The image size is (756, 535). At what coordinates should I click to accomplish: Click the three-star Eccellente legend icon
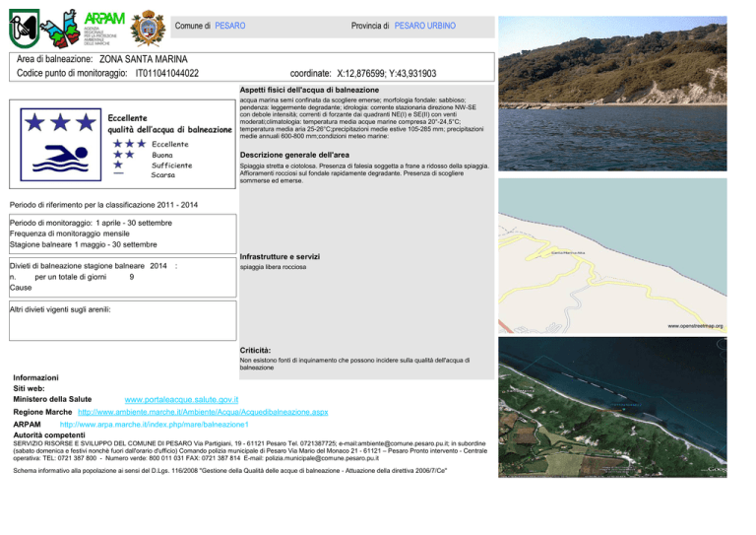pyautogui.click(x=127, y=143)
